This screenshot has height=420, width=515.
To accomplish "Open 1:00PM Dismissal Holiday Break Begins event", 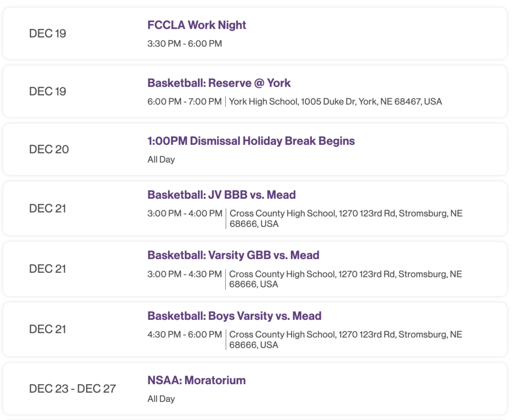I will (x=251, y=141).
